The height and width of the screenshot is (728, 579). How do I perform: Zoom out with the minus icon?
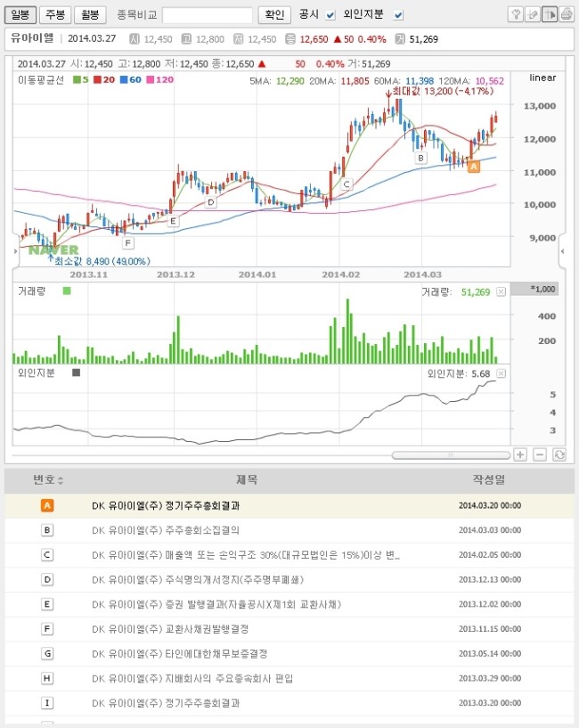click(x=540, y=454)
